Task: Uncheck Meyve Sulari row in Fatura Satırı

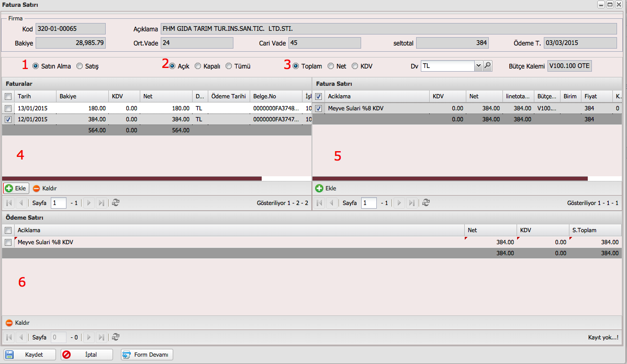Action: point(318,108)
